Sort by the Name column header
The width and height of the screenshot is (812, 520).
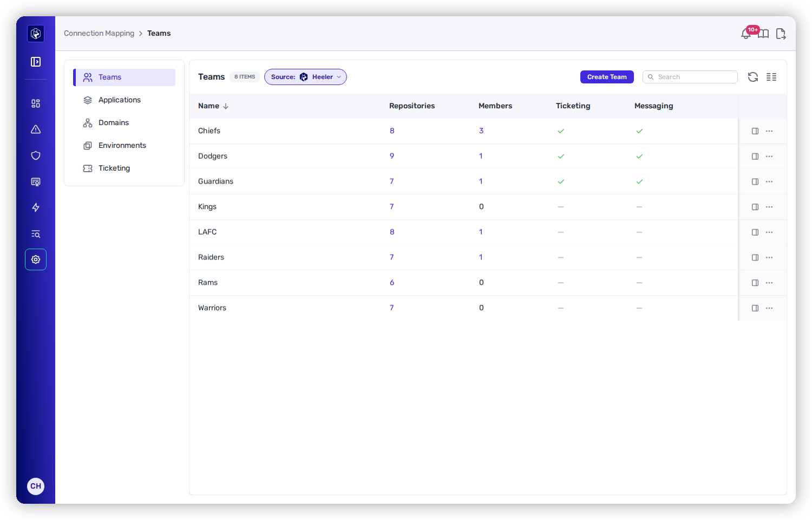click(213, 106)
